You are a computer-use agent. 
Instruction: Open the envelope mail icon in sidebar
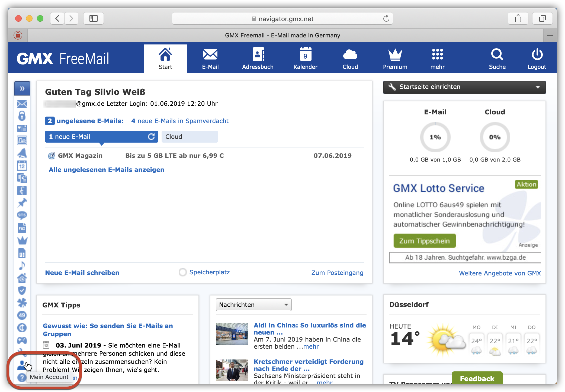click(x=22, y=104)
